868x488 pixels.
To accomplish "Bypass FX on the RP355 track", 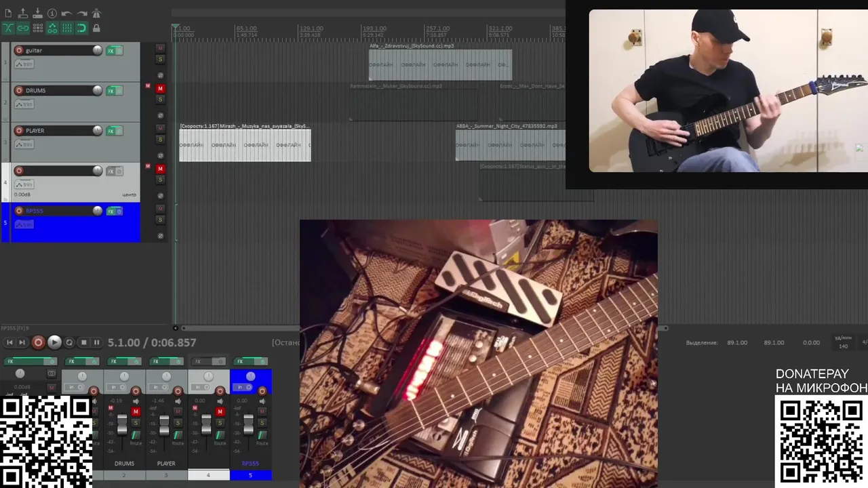I will pyautogui.click(x=119, y=211).
